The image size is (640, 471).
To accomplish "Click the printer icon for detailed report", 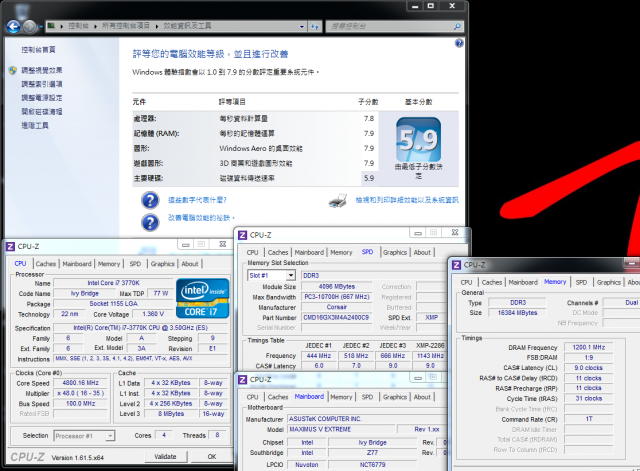I will [338, 200].
